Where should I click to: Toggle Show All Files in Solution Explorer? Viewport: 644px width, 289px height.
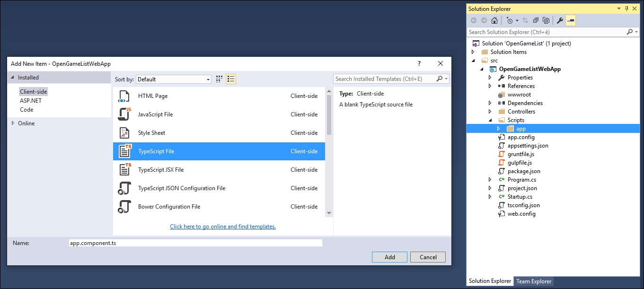pos(546,20)
